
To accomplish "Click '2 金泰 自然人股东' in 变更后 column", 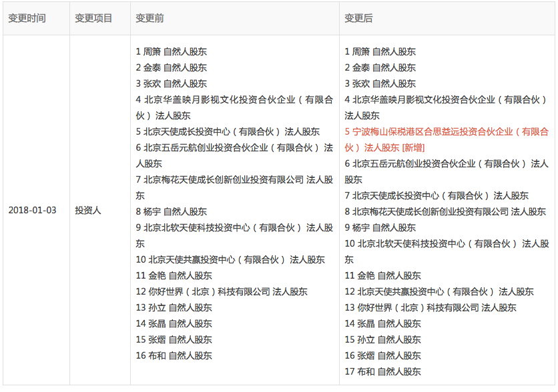I will point(380,67).
